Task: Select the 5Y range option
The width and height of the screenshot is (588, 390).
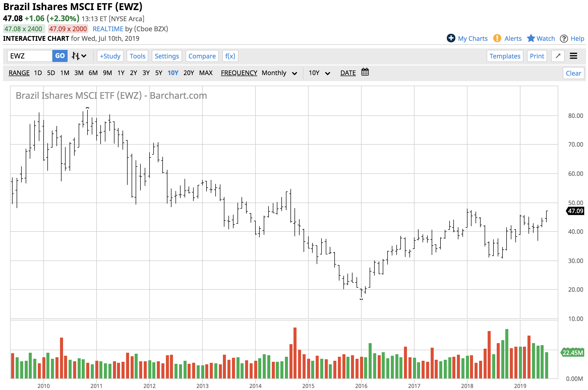Action: [159, 73]
